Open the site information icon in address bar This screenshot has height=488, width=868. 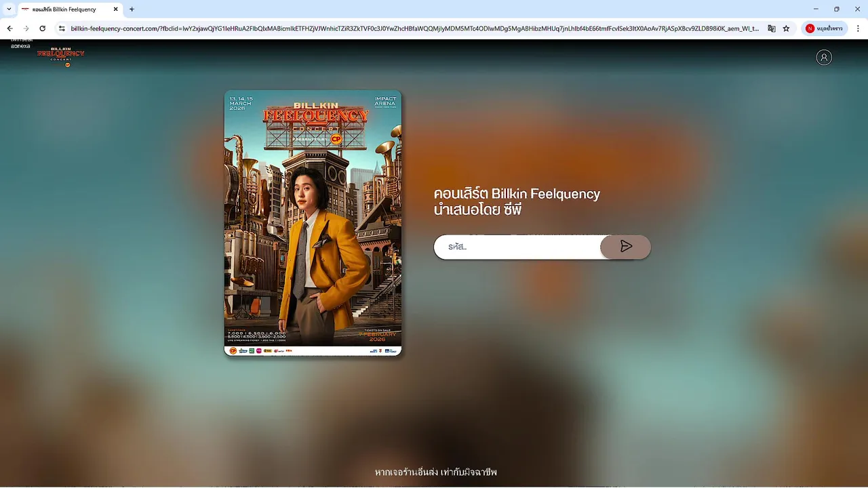click(62, 28)
